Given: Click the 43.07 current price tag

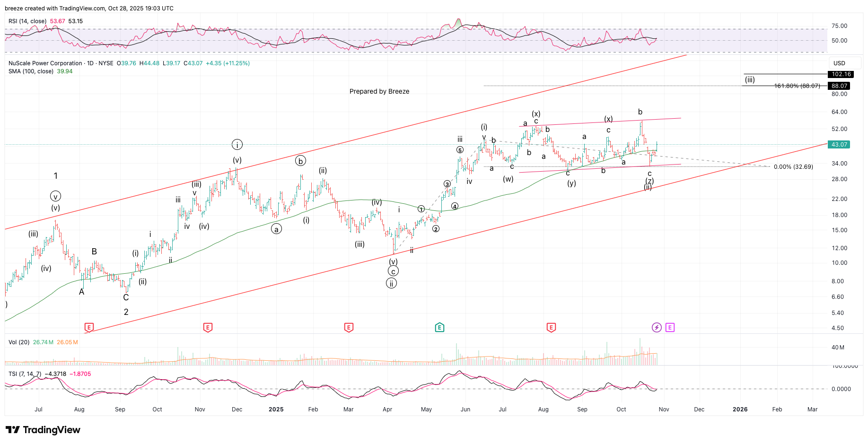Looking at the screenshot, I should pos(839,145).
